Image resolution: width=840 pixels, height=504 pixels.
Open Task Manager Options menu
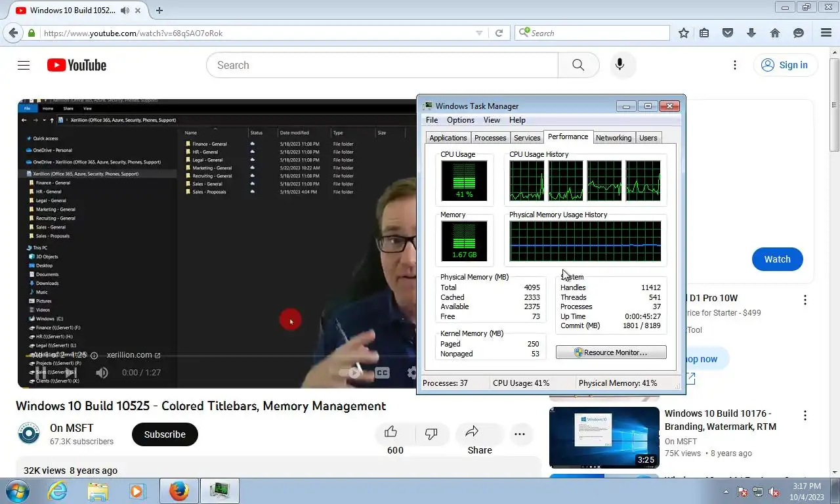(x=461, y=120)
